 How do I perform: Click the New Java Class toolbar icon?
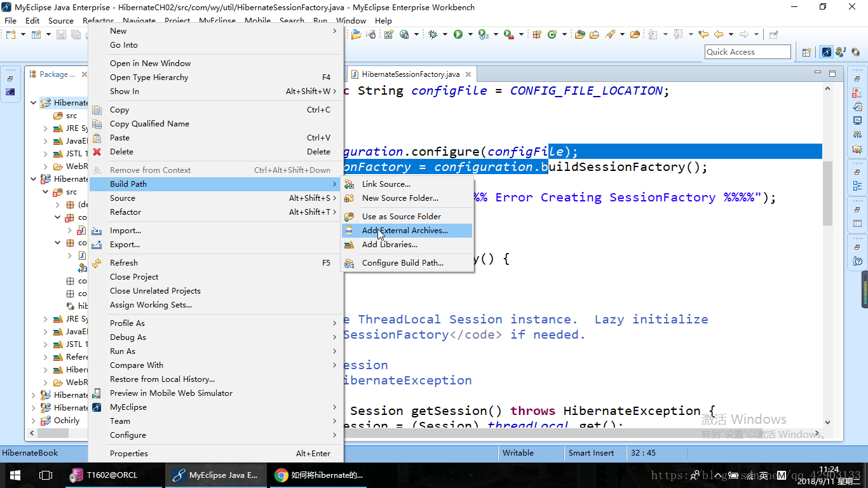point(552,34)
